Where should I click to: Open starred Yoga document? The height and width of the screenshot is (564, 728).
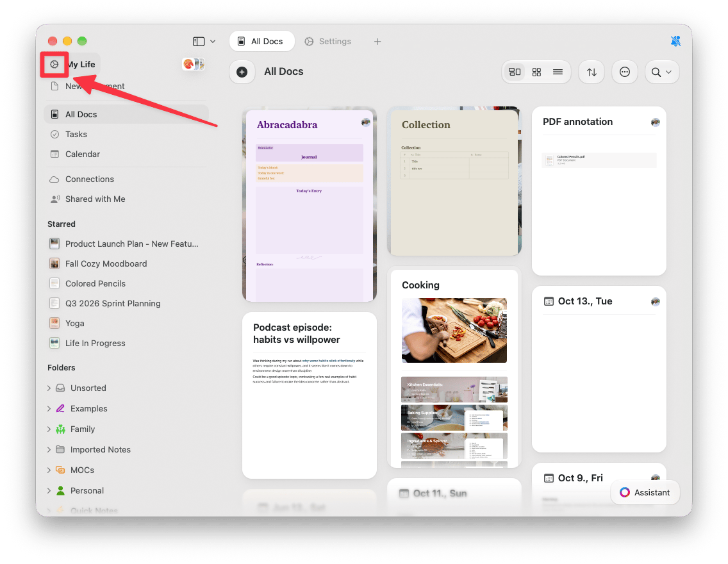coord(126,324)
